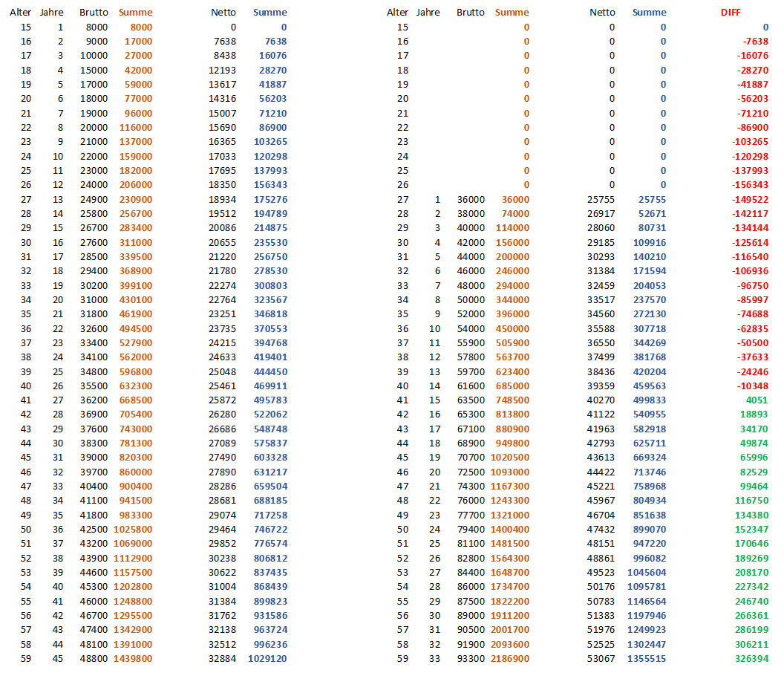The height and width of the screenshot is (673, 784).
Task: Select the Netto value 44422
Action: (x=601, y=472)
